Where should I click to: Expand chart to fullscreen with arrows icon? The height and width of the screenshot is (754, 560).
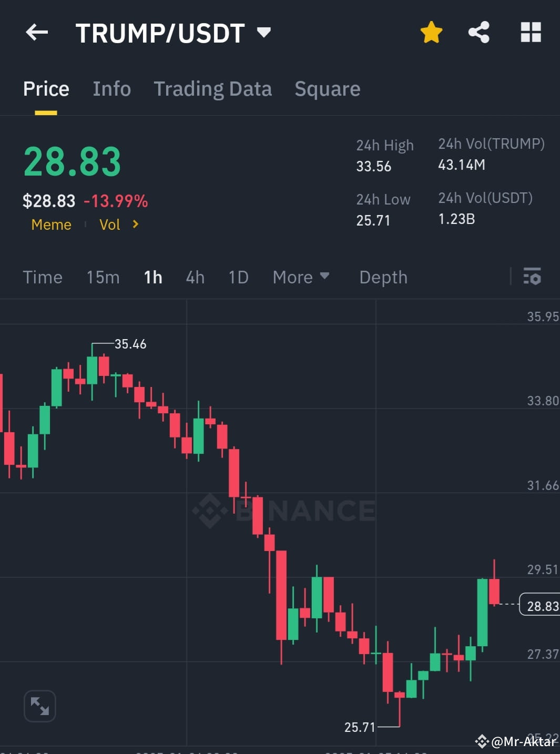click(40, 706)
